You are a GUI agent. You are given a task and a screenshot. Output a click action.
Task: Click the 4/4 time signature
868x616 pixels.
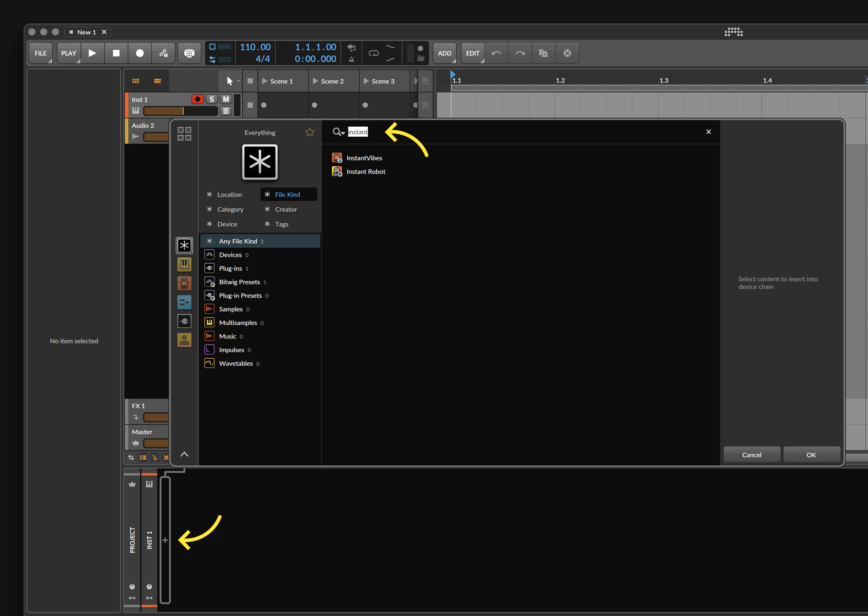click(263, 59)
